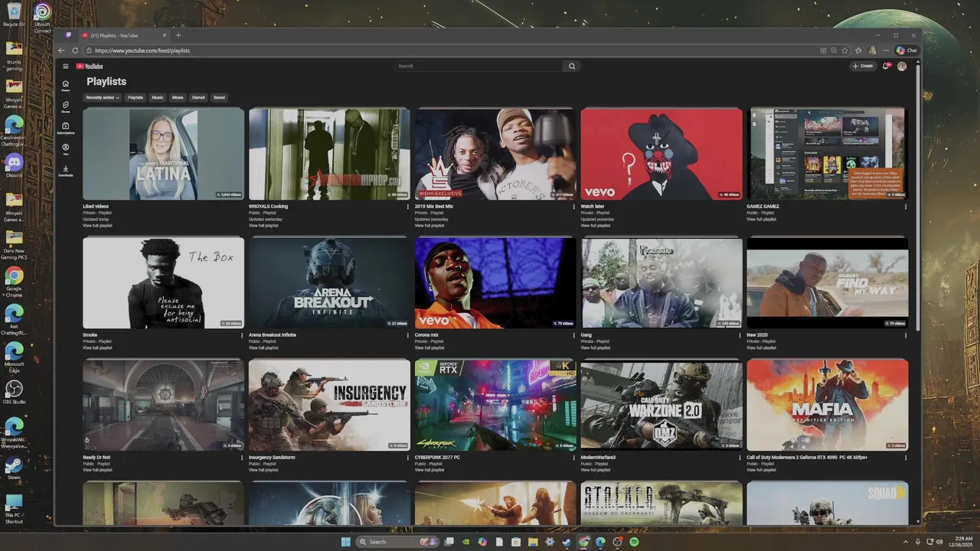The image size is (980, 551).
Task: Open the You section in sidebar
Action: (x=66, y=149)
